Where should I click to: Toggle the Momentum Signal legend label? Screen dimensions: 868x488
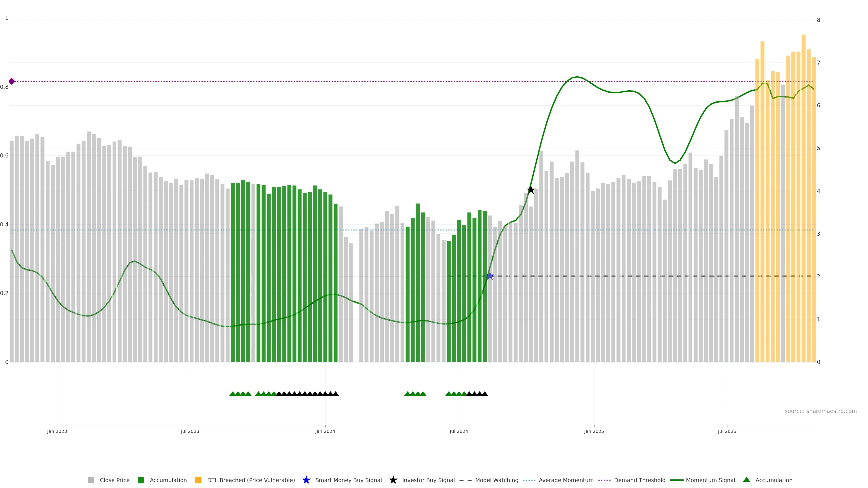pos(710,480)
